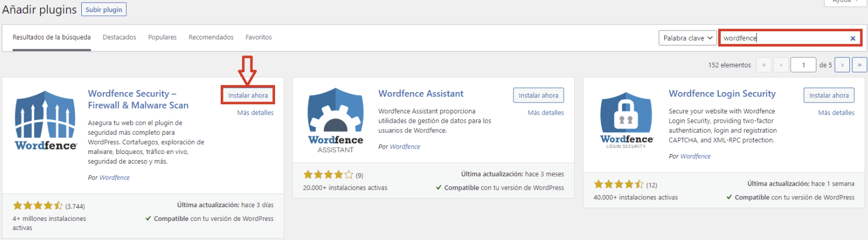Switch to the Destacados tab

click(119, 37)
